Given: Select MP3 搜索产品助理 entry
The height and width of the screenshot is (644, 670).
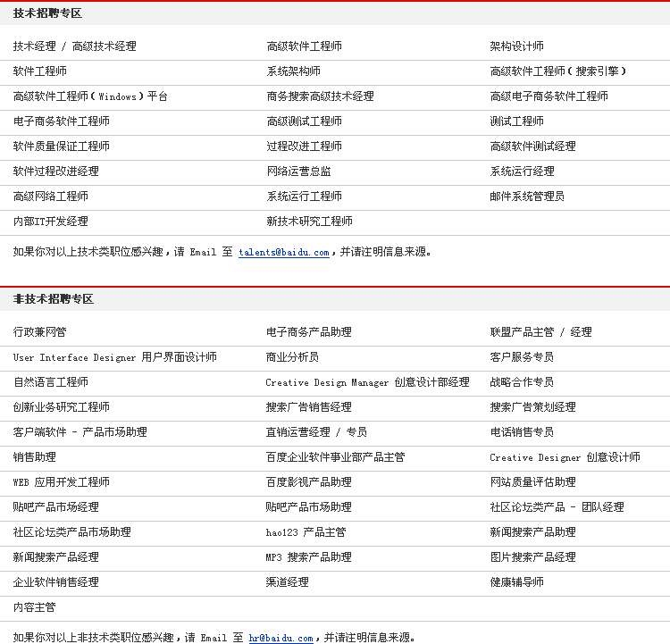Looking at the screenshot, I should click(309, 556).
